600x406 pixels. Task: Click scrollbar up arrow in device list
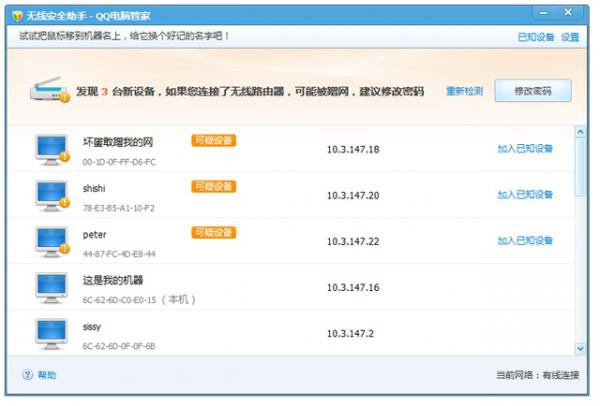pos(580,132)
